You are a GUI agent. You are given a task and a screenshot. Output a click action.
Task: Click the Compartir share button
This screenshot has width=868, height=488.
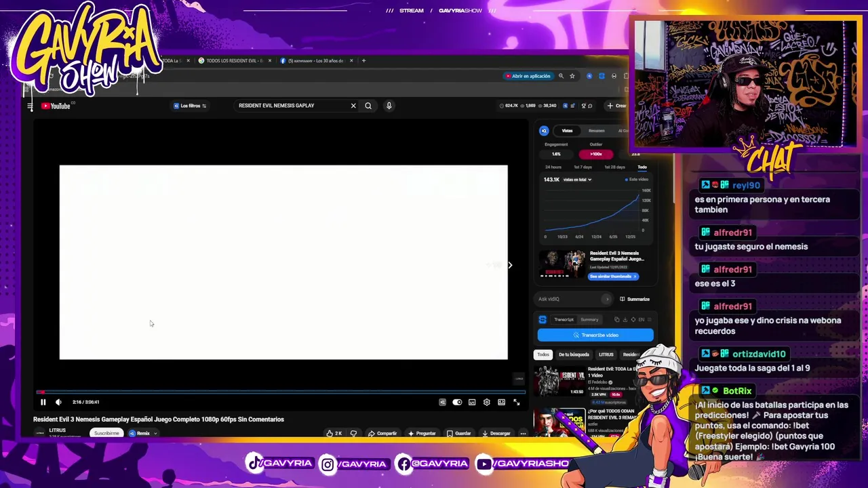point(382,433)
